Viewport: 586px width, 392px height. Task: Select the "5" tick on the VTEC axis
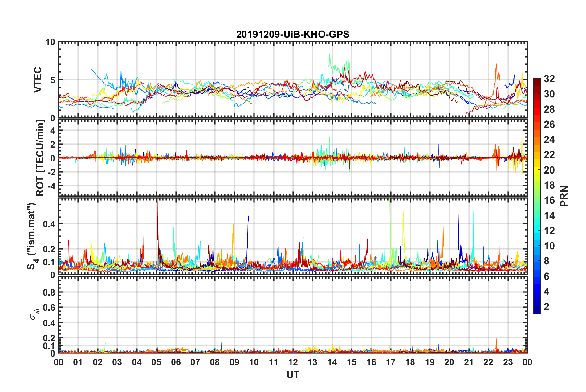[x=53, y=80]
